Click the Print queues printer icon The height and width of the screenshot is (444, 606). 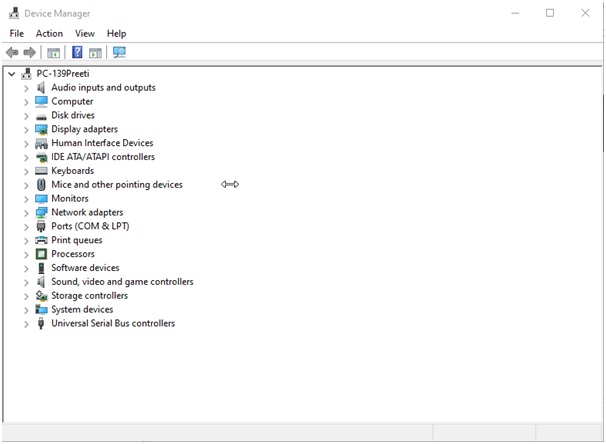[41, 240]
